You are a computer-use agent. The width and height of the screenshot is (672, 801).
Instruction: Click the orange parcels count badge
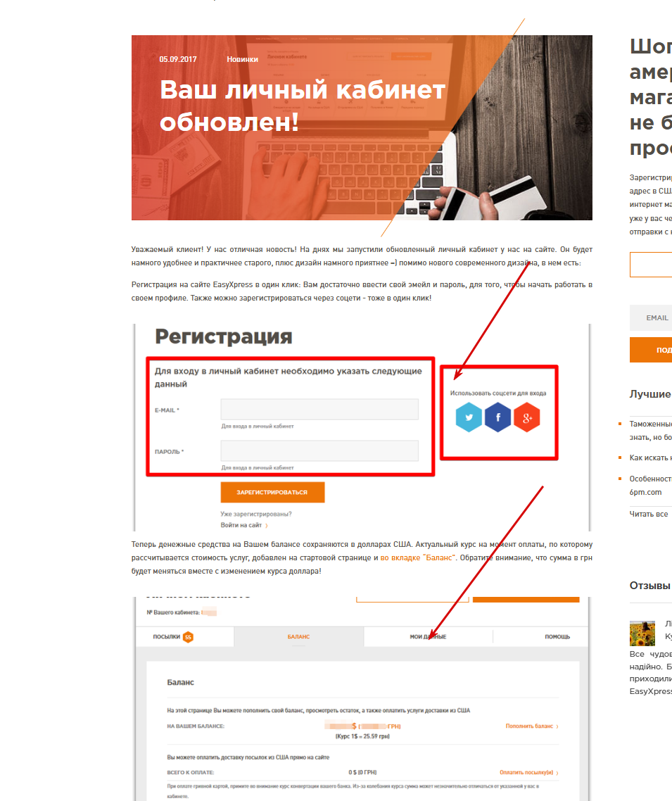[x=188, y=637]
